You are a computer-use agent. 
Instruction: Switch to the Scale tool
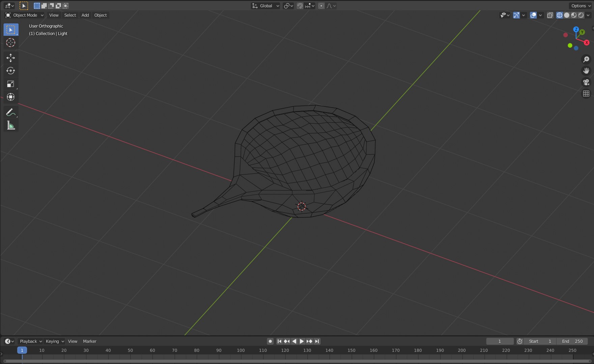click(11, 84)
